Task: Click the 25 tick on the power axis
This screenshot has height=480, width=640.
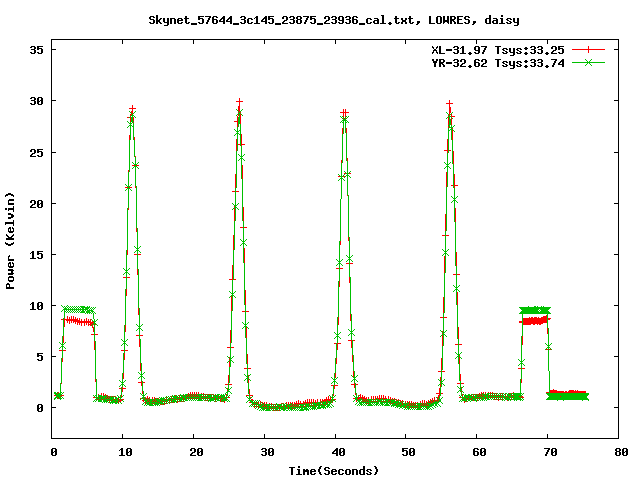Action: tap(36, 153)
